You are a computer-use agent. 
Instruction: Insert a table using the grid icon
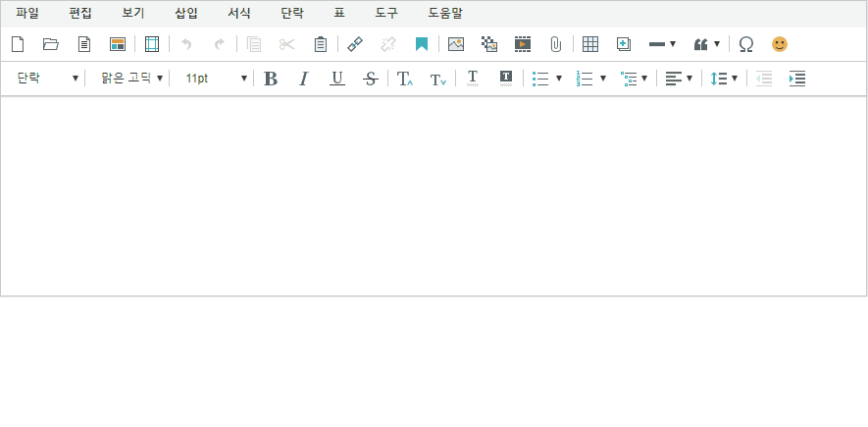pyautogui.click(x=590, y=44)
